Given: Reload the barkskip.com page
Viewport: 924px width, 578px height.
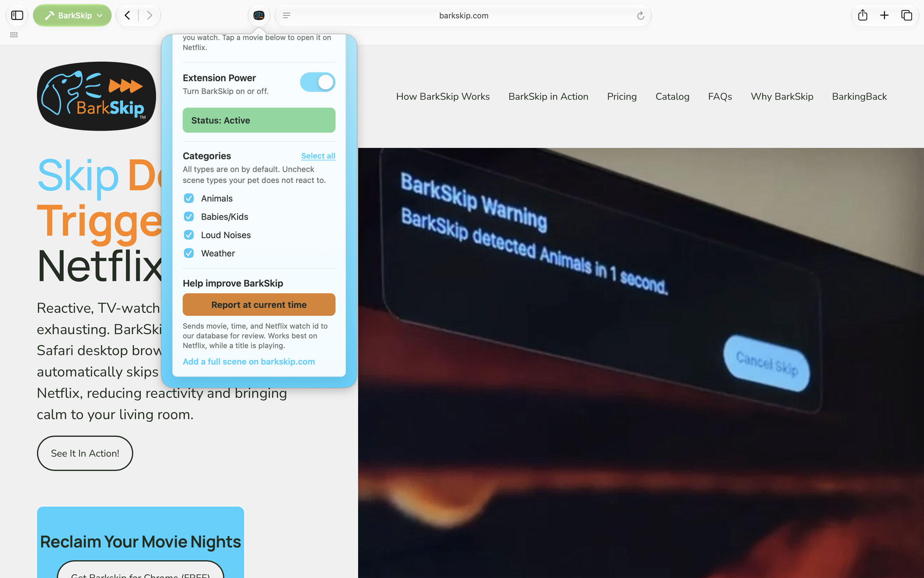Looking at the screenshot, I should (x=641, y=15).
